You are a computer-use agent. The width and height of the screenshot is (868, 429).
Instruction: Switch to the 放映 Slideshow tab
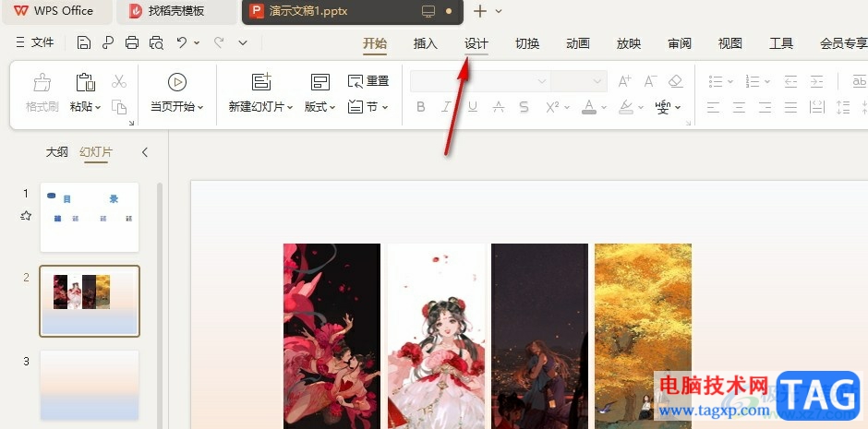click(x=629, y=43)
